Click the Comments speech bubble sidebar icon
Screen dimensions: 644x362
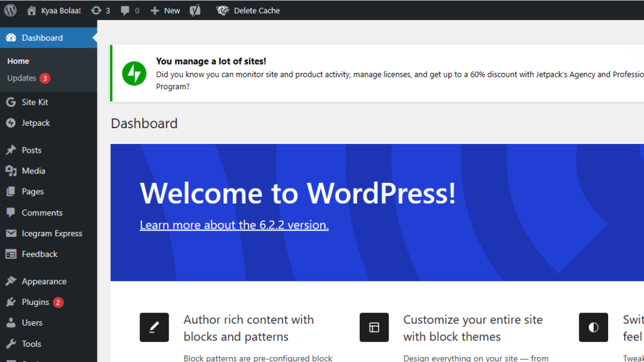[11, 212]
